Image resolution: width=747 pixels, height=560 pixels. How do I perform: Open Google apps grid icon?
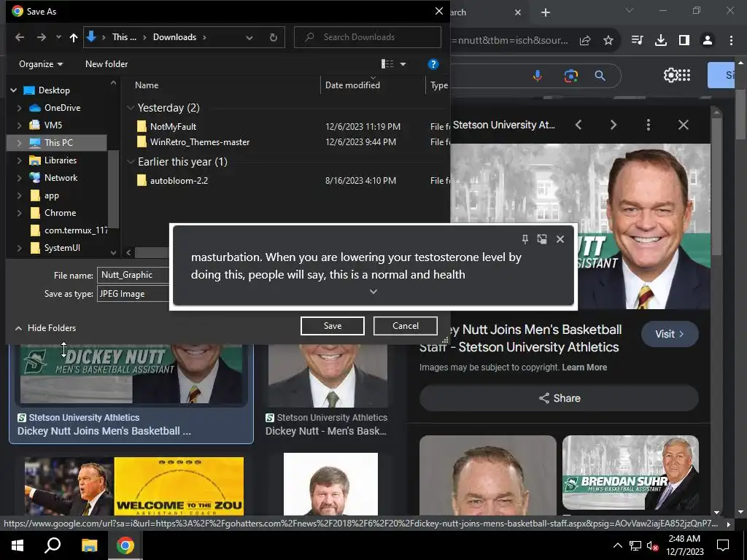(x=684, y=75)
